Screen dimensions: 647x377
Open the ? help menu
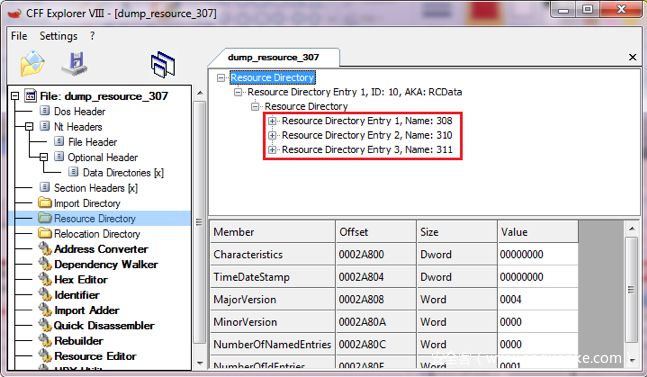92,36
